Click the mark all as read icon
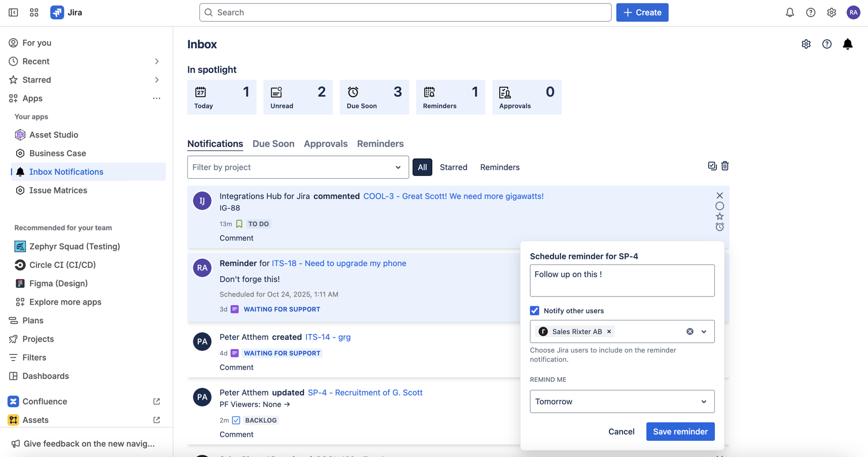 pyautogui.click(x=712, y=166)
